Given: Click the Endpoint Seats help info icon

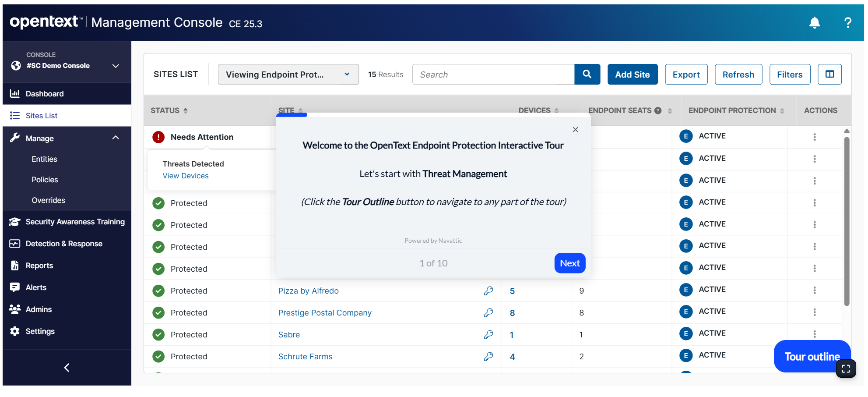Looking at the screenshot, I should click(658, 110).
